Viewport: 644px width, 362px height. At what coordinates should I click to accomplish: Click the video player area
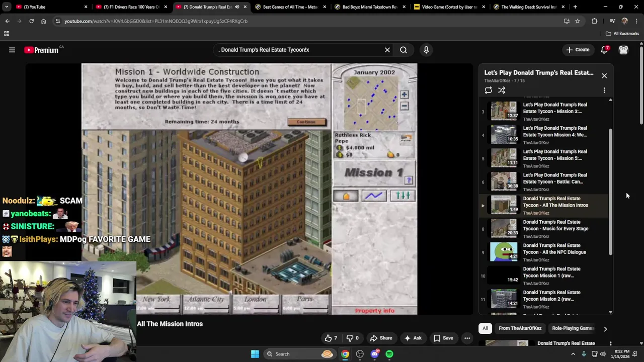[x=250, y=189]
